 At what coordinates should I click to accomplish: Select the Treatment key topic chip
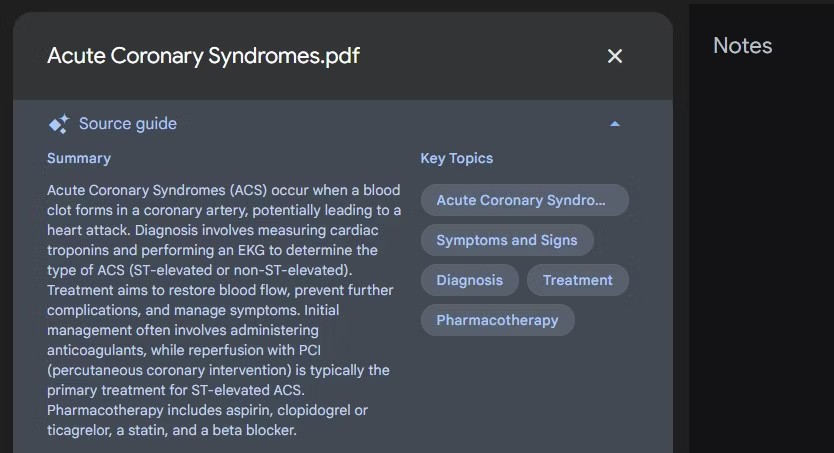(x=577, y=280)
